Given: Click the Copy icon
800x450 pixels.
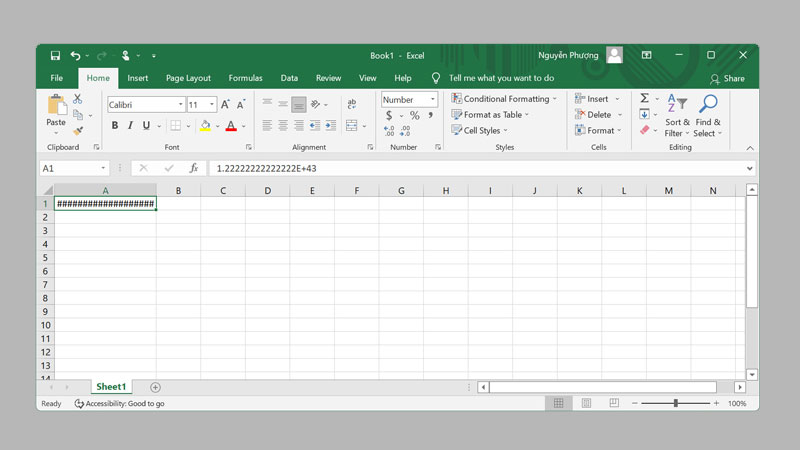Looking at the screenshot, I should [x=78, y=115].
